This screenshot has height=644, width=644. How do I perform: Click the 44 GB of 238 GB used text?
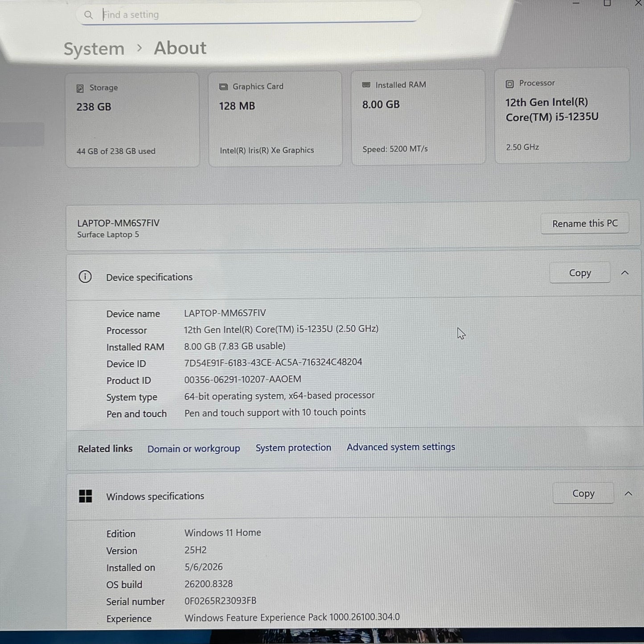pyautogui.click(x=116, y=152)
